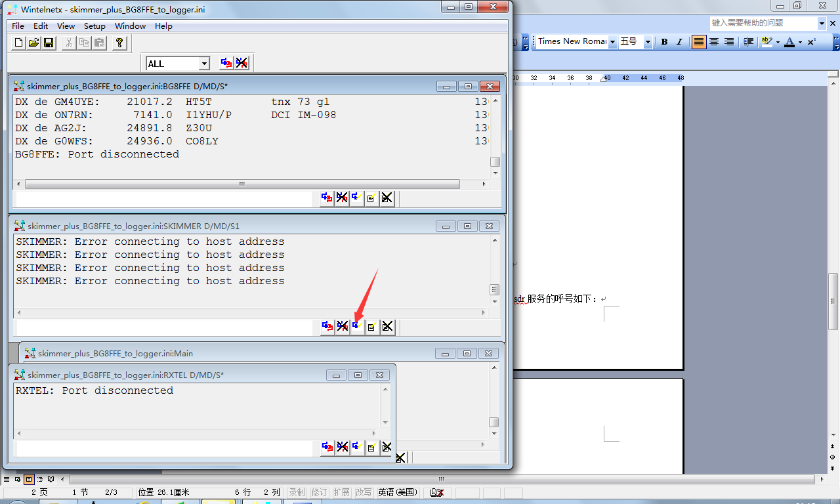Toggle italic formatting in Word
Screen dimensions: 840x504
coord(679,41)
